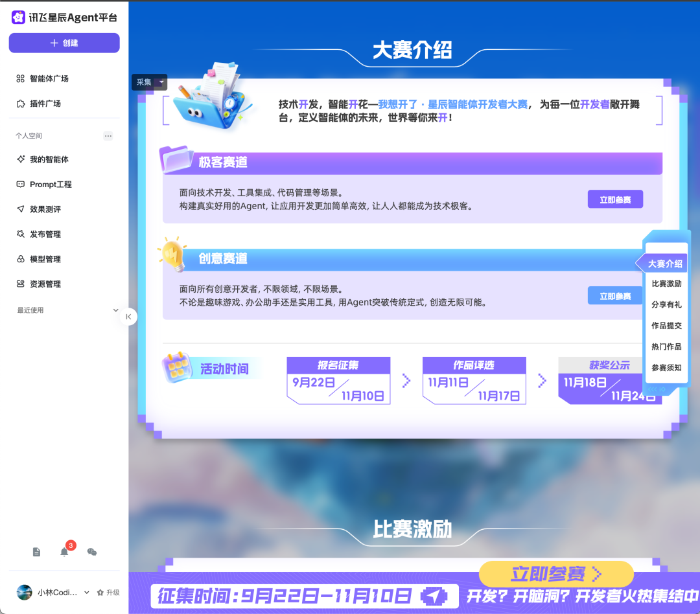This screenshot has height=614, width=700.
Task: Click the 模型管理 icon
Action: [x=21, y=259]
